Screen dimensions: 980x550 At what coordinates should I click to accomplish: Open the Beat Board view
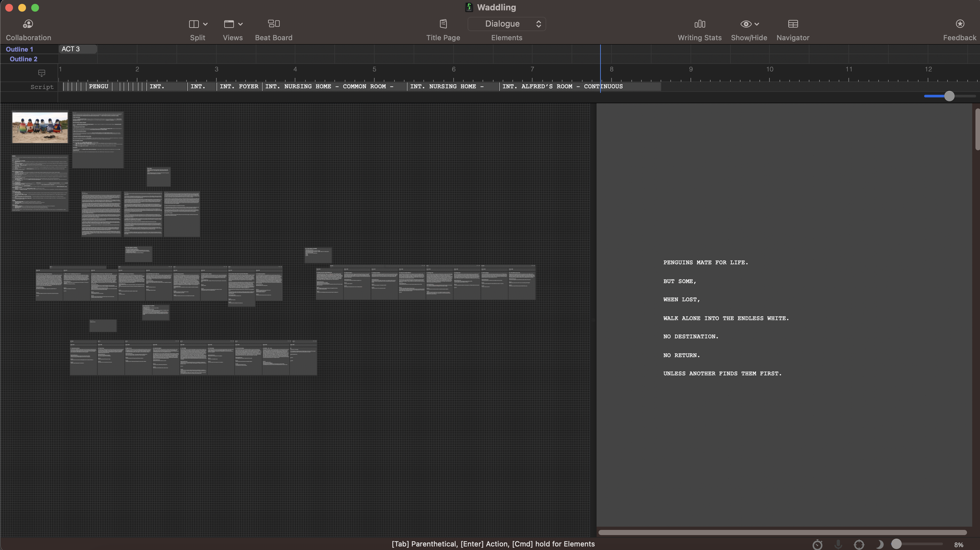pos(274,24)
